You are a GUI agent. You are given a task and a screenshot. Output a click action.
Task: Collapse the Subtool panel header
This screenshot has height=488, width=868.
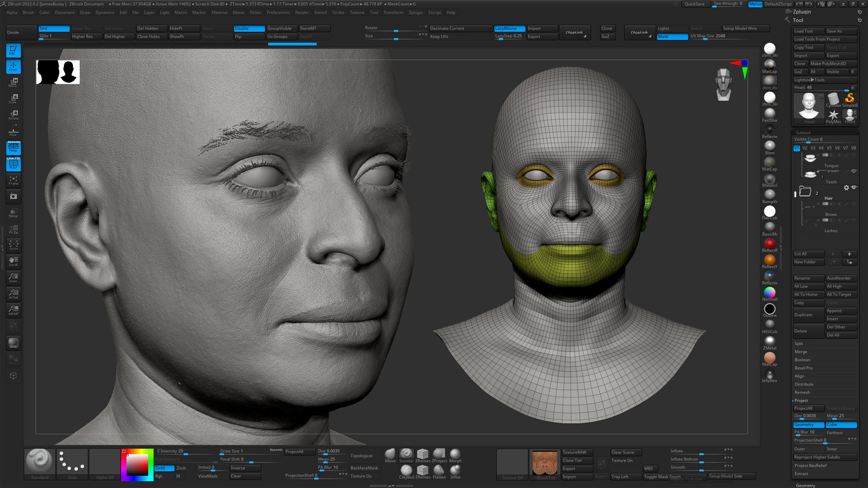click(x=803, y=132)
